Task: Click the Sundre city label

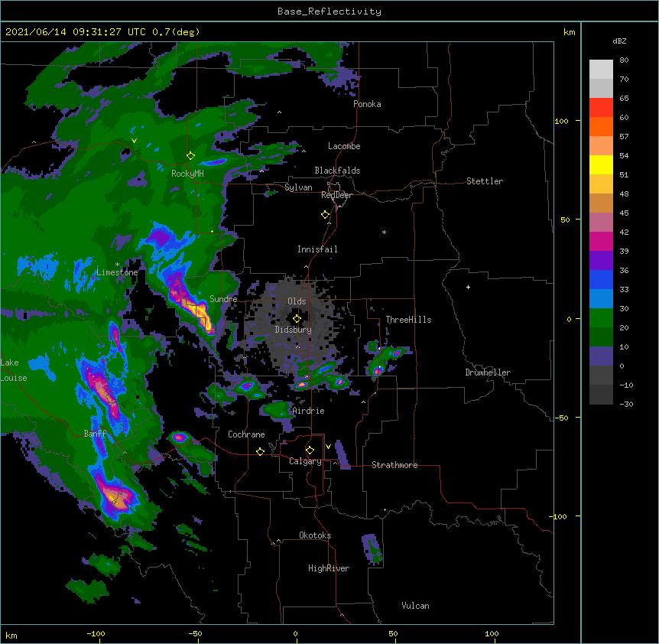Action: pos(223,299)
